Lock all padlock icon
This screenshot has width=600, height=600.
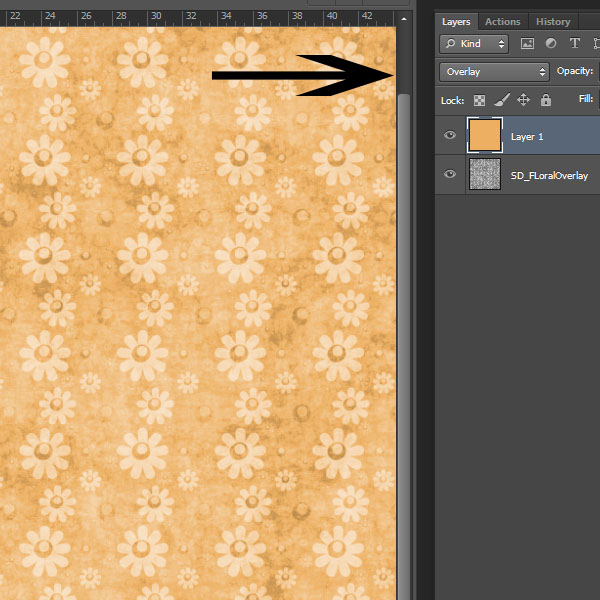[546, 100]
